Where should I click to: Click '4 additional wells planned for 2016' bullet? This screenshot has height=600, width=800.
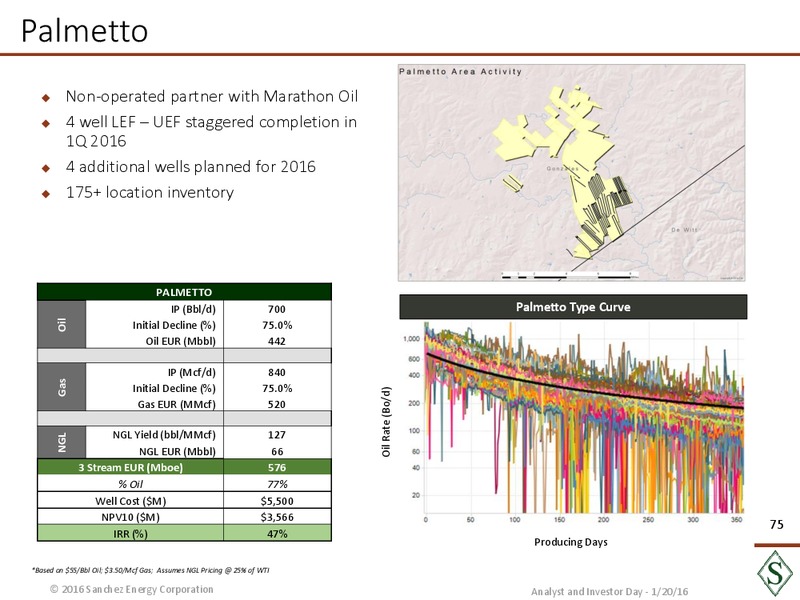click(x=190, y=166)
